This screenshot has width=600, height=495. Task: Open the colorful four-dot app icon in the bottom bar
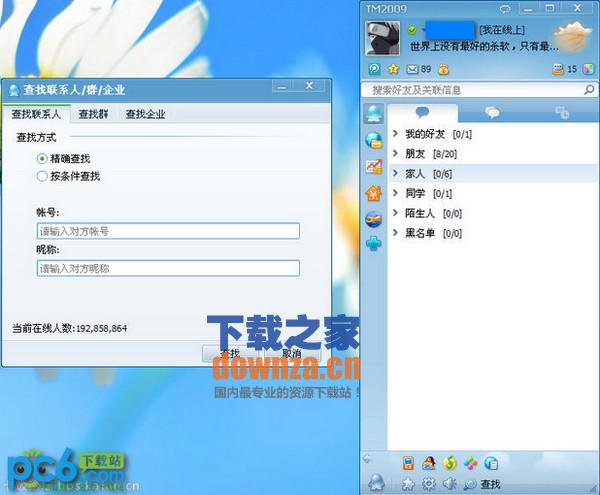click(x=470, y=463)
